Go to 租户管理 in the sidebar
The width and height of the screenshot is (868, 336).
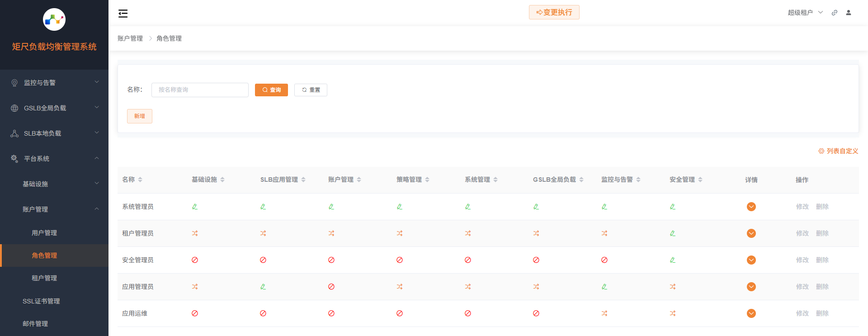click(x=44, y=278)
